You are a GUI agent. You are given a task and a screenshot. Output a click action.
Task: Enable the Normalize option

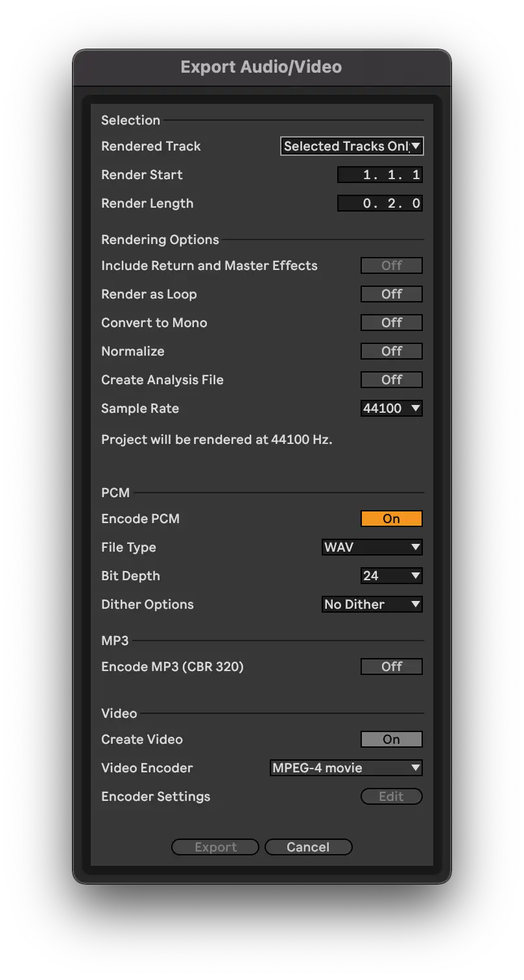(x=391, y=351)
